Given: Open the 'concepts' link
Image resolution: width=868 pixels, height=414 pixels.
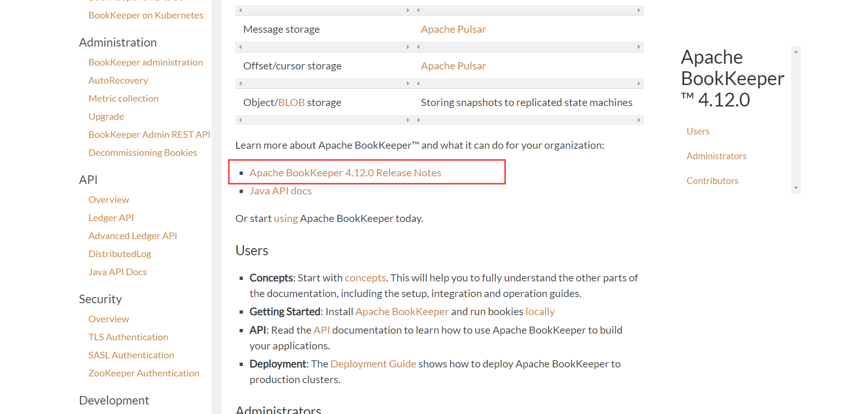Looking at the screenshot, I should pos(365,278).
